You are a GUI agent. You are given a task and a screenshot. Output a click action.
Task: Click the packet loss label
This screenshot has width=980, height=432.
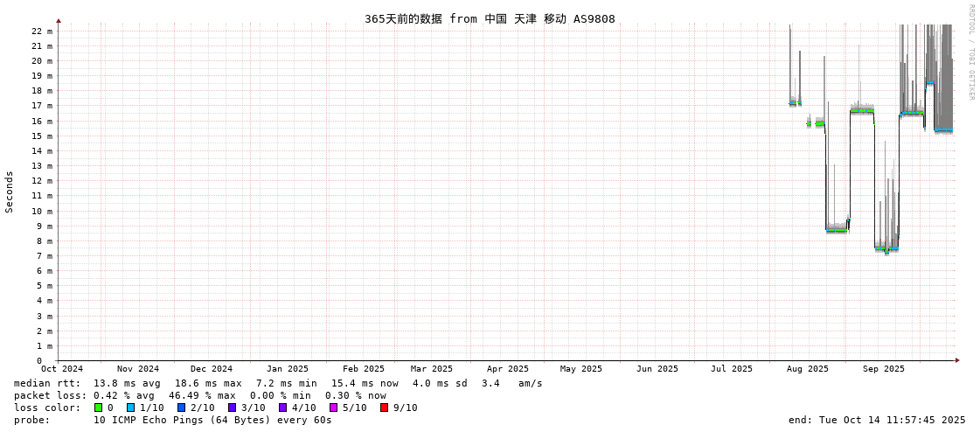click(x=50, y=395)
